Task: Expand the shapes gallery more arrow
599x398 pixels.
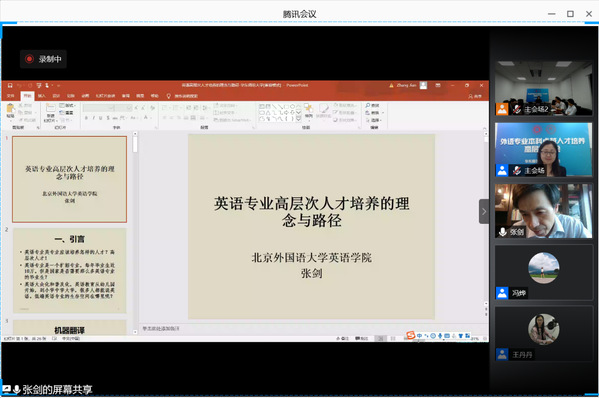Action: (x=298, y=119)
